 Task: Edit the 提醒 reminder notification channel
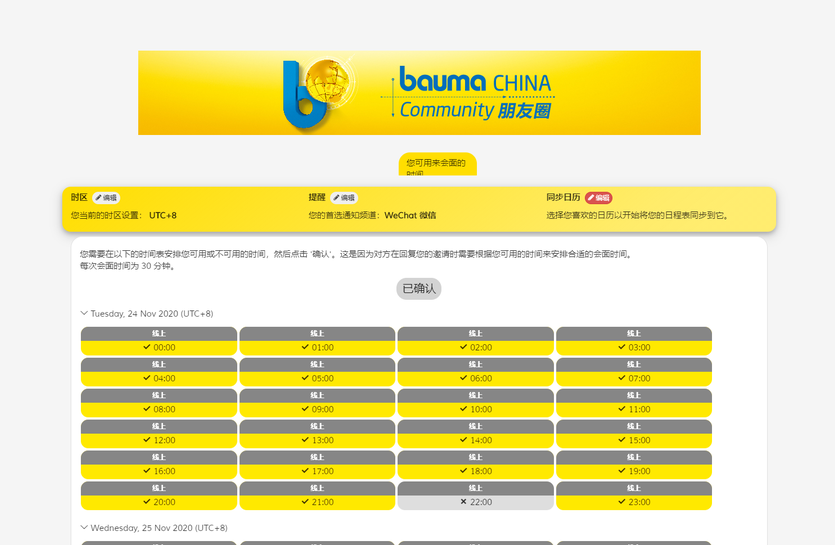[344, 198]
